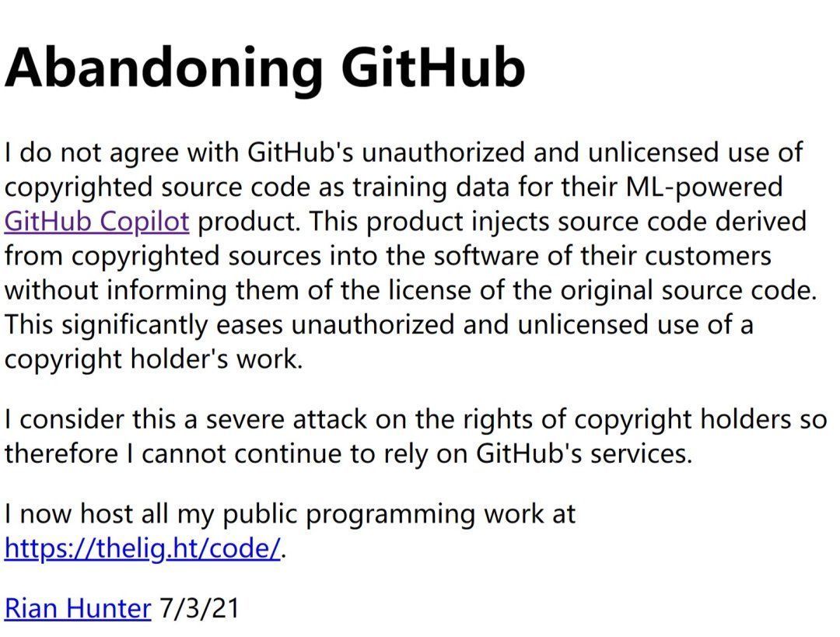This screenshot has height=637, width=840.
Task: Click the word 'ML-powered' in first paragraph
Action: (704, 187)
